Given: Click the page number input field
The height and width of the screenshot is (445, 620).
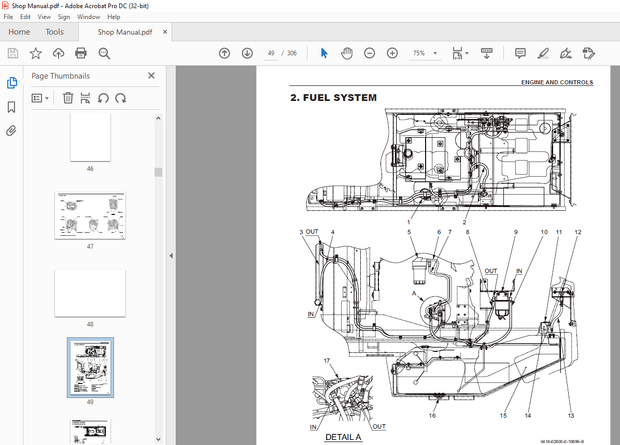Looking at the screenshot, I should pyautogui.click(x=271, y=53).
